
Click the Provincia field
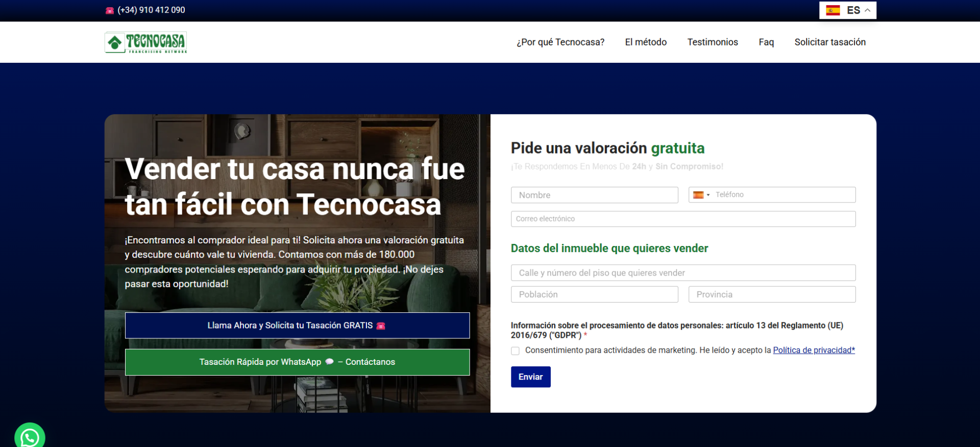click(772, 294)
